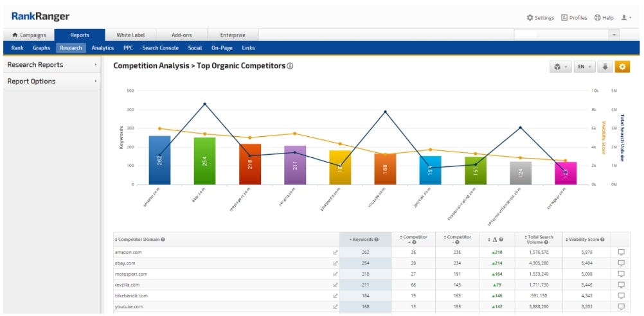Open Links in the blue submenu

click(249, 48)
